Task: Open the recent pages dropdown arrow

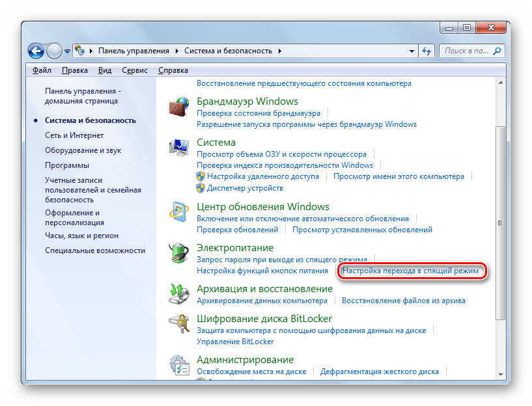Action: coord(67,51)
